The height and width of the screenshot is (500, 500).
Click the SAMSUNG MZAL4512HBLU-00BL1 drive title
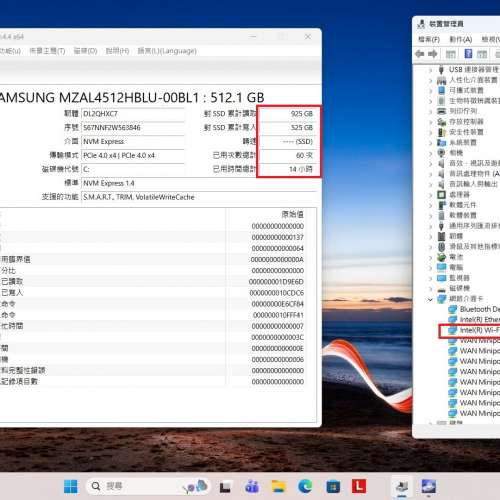pos(131,98)
